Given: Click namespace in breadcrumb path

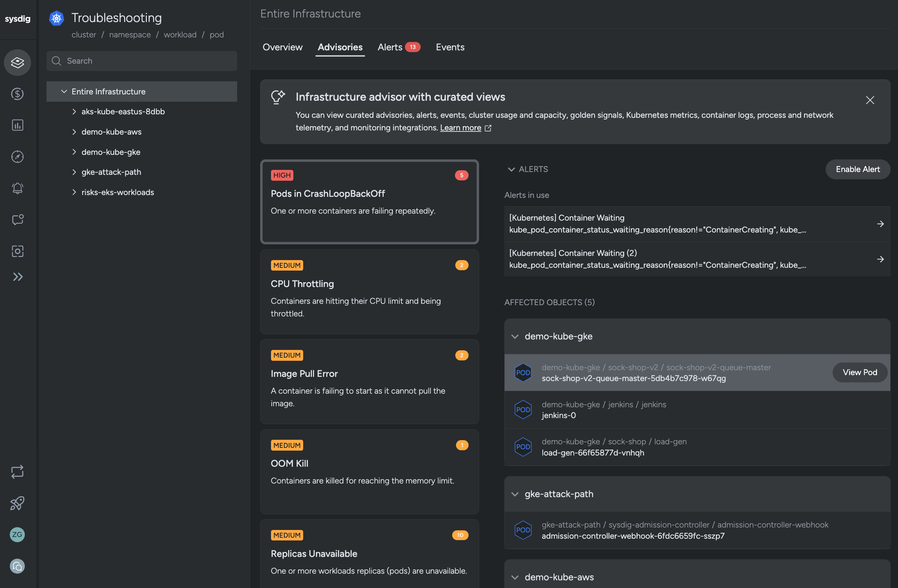Looking at the screenshot, I should point(130,35).
